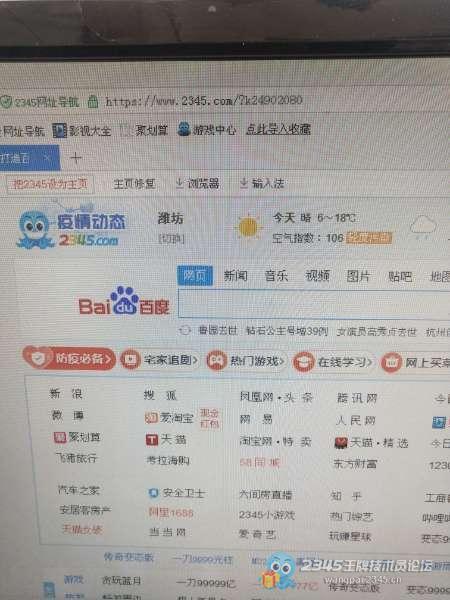Viewport: 450px width, 600px height.
Task: Open a new browser tab
Action: tap(76, 158)
